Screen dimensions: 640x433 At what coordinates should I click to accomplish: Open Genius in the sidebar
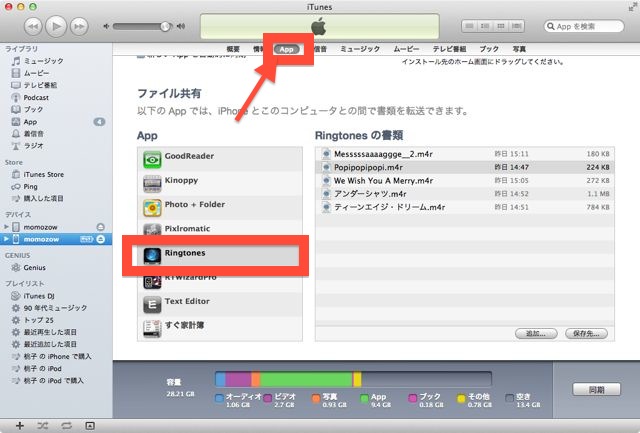point(56,268)
